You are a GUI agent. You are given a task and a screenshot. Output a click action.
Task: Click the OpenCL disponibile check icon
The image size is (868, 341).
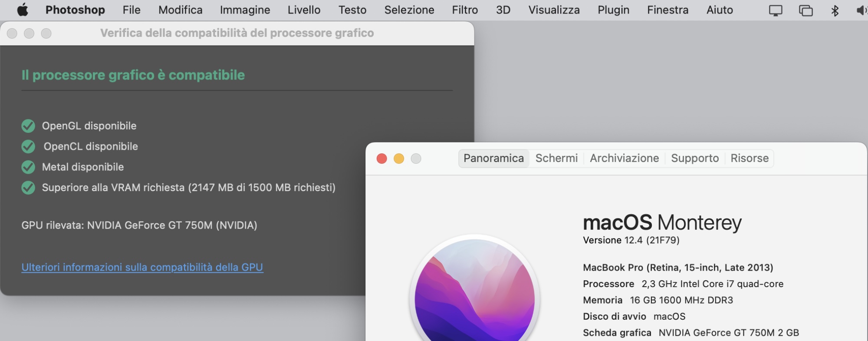pos(28,146)
